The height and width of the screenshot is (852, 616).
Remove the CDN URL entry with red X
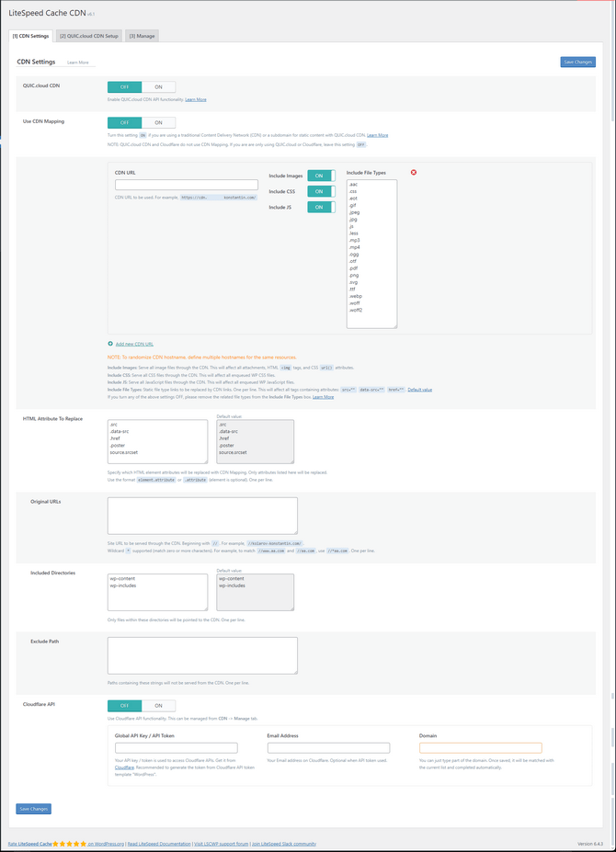413,173
